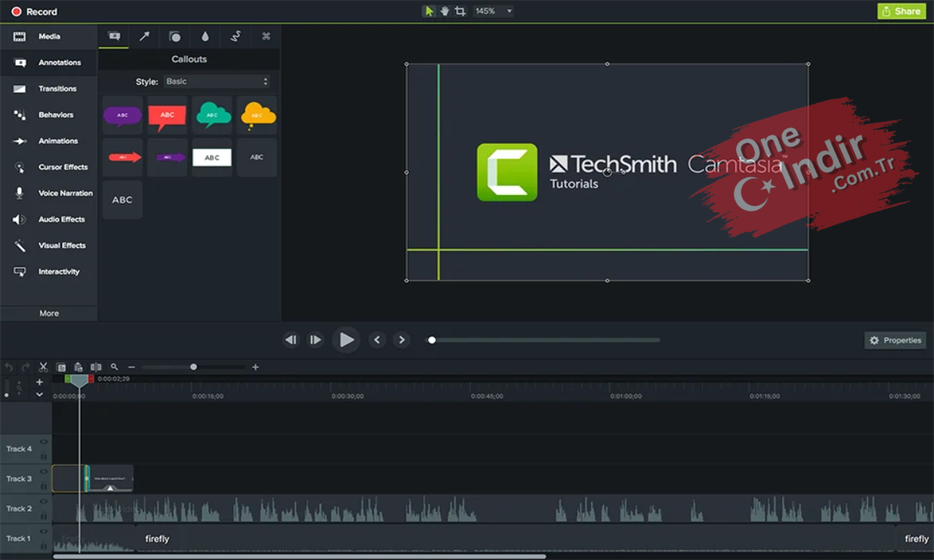
Task: Click the Redo arrow in timeline toolbar
Action: click(26, 367)
